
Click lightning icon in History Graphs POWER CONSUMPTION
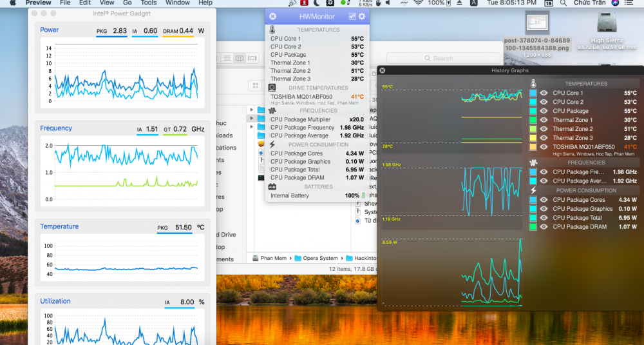pos(533,190)
